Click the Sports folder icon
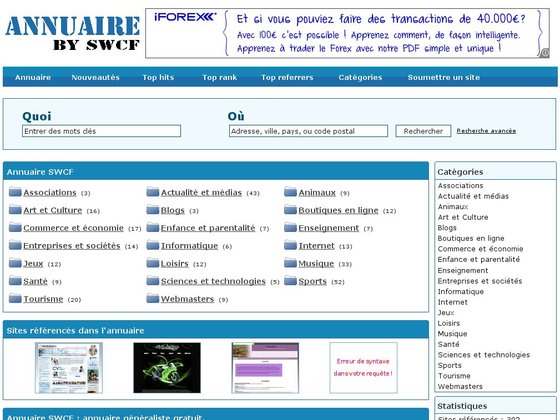 [x=290, y=280]
